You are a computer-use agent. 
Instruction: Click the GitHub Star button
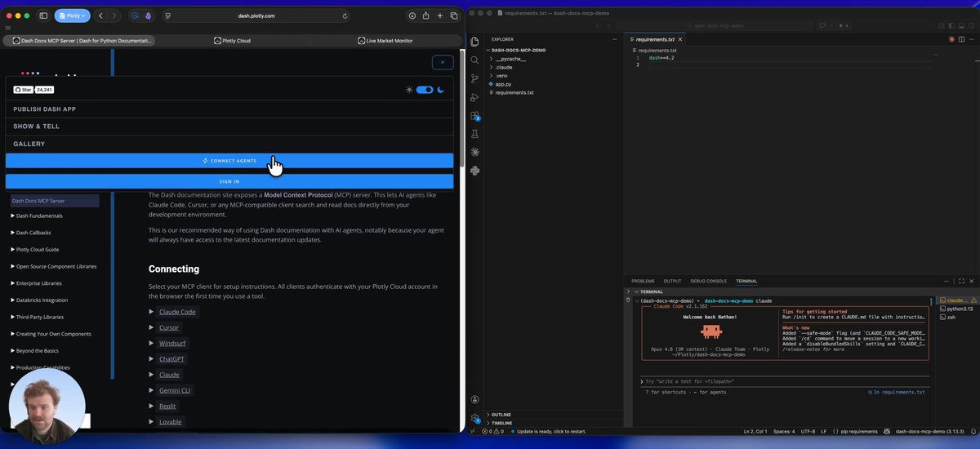coord(23,90)
